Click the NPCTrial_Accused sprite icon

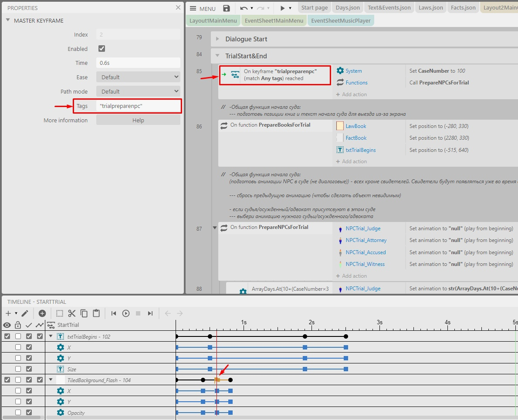[340, 252]
